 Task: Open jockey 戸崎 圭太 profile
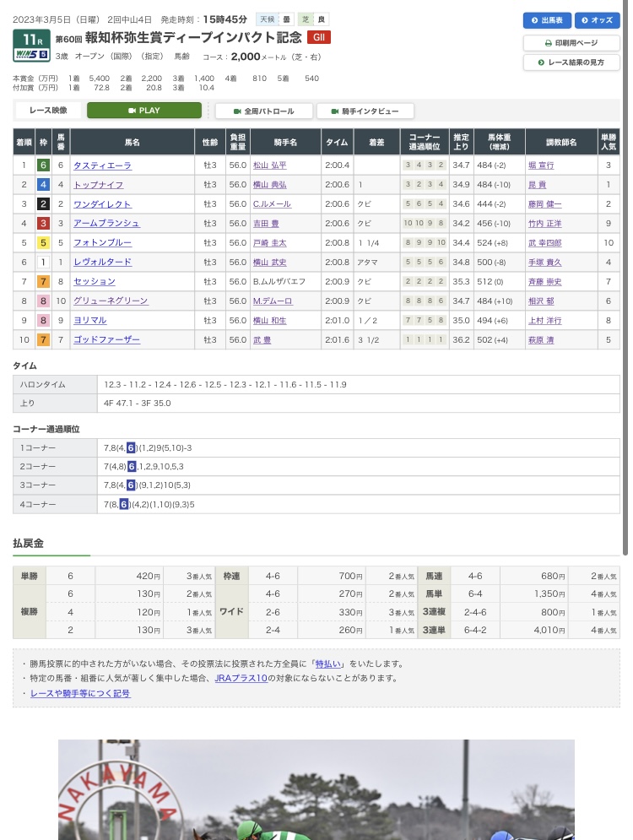coord(270,242)
